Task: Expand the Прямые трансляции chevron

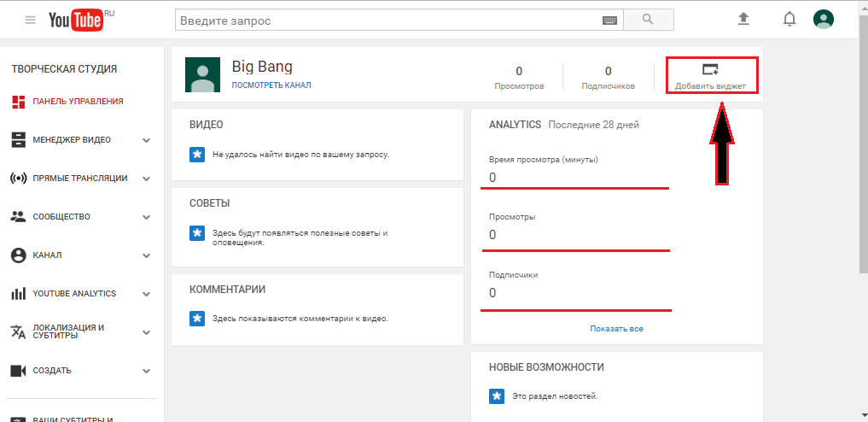Action: [x=146, y=179]
